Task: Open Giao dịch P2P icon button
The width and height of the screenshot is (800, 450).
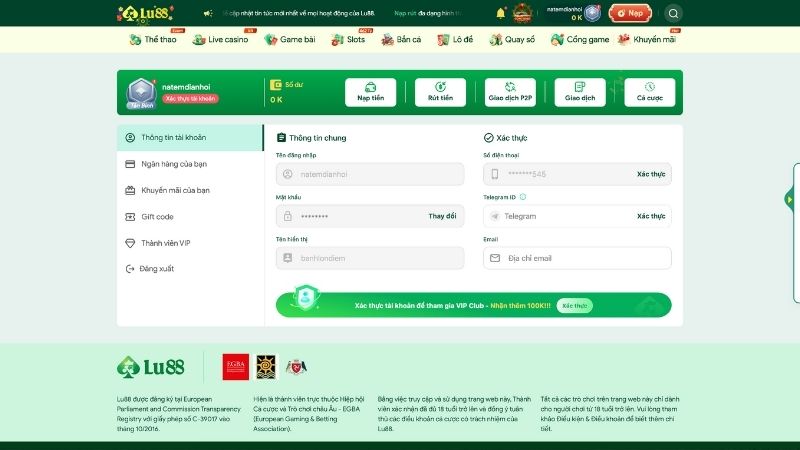Action: tap(510, 92)
